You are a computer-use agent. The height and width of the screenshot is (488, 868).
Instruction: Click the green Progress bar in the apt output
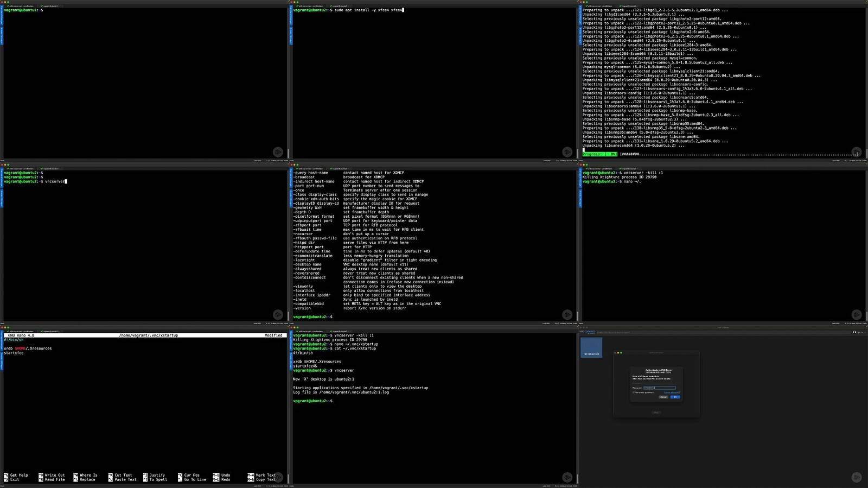[600, 154]
